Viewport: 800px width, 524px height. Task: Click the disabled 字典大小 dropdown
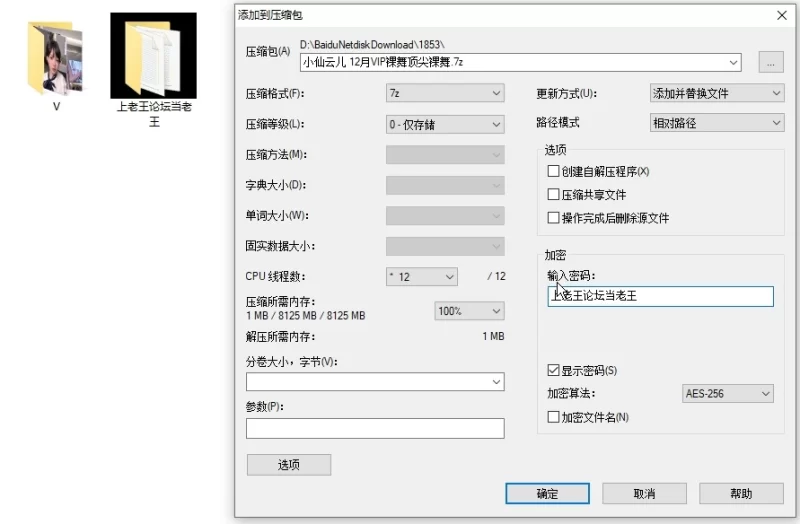pyautogui.click(x=445, y=185)
